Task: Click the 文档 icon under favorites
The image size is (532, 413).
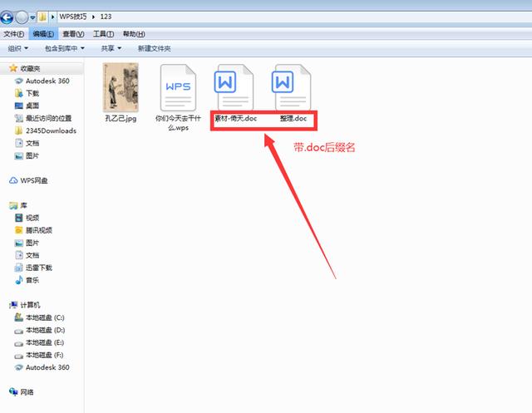Action: (18, 143)
